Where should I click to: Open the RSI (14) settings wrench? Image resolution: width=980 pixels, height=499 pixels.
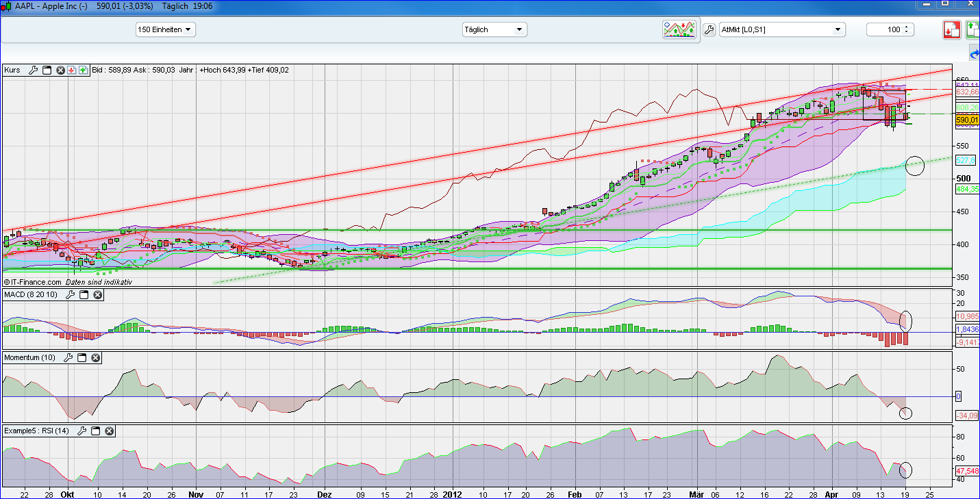(x=81, y=431)
